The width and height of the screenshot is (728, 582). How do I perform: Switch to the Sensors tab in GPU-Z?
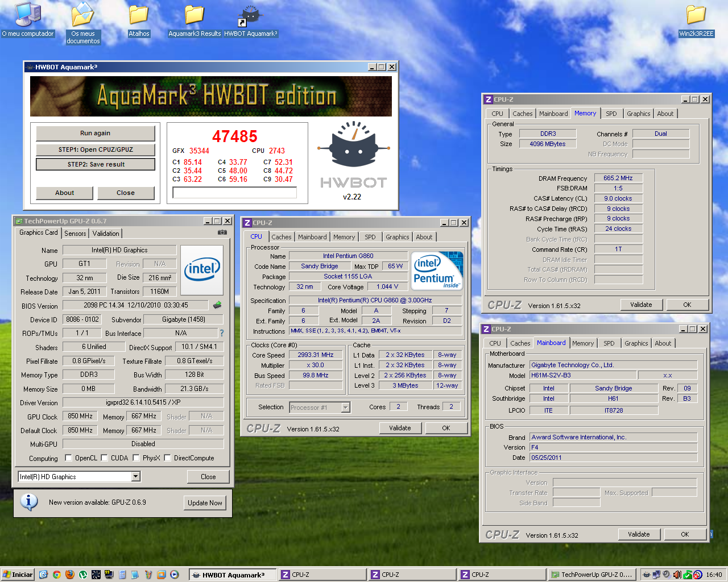[75, 234]
